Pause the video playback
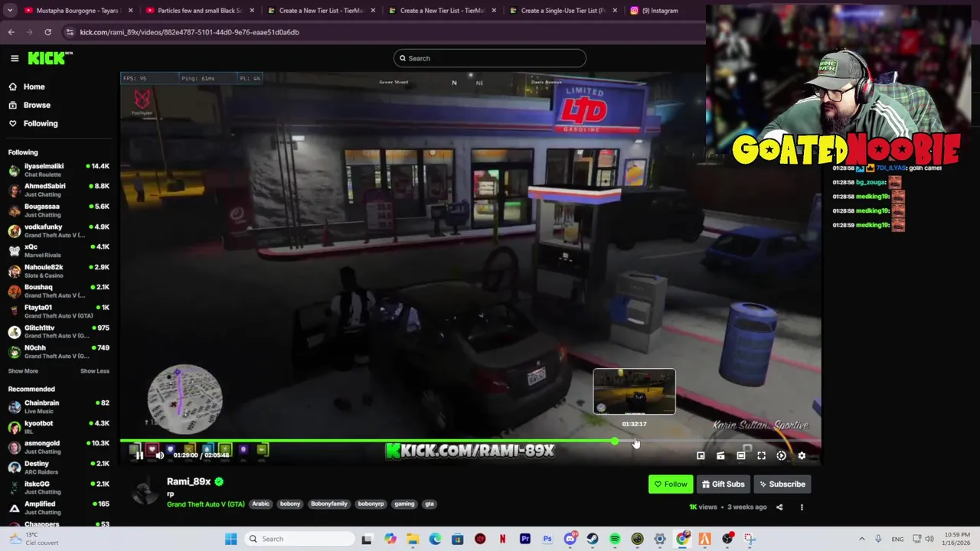The image size is (980, 551). pos(139,455)
